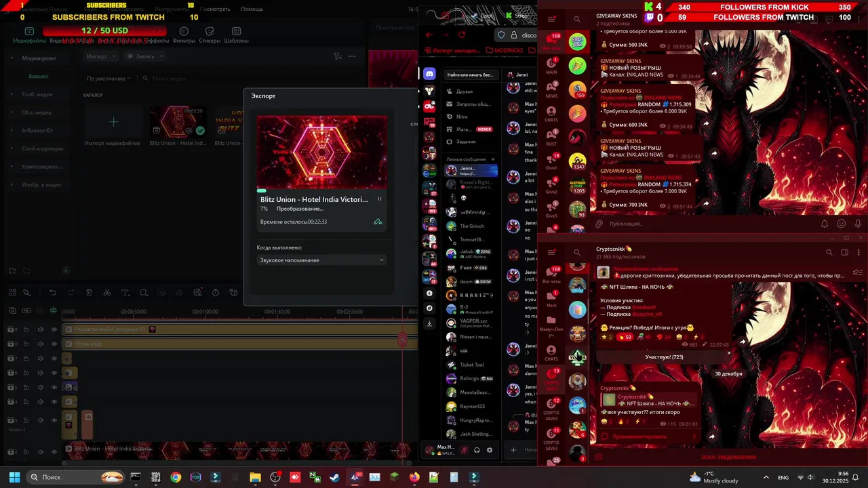The width and height of the screenshot is (868, 488).
Task: Open the media filter icon
Action: point(337,56)
